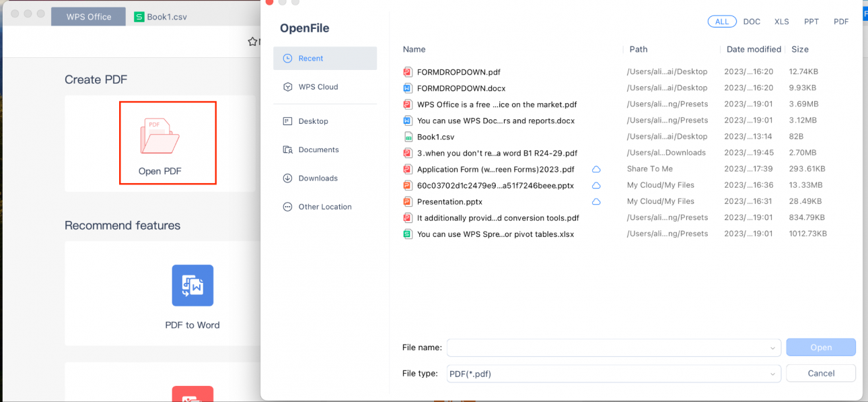Click the Open PDF folder icon

click(x=160, y=136)
